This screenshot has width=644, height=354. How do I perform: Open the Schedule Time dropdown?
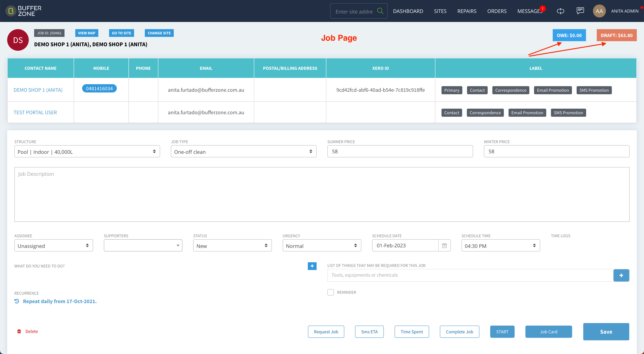coord(500,246)
